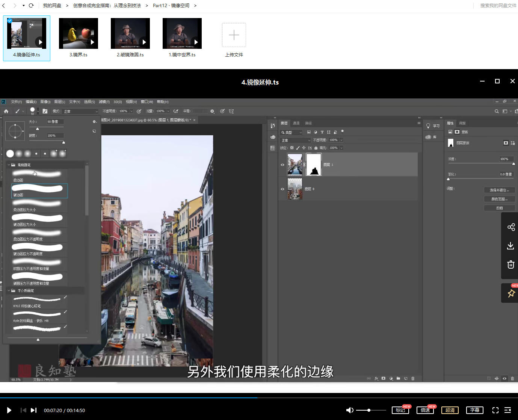The image size is (518, 420).
Task: Open the 3.镜界.ts video thumbnail
Action: point(79,34)
